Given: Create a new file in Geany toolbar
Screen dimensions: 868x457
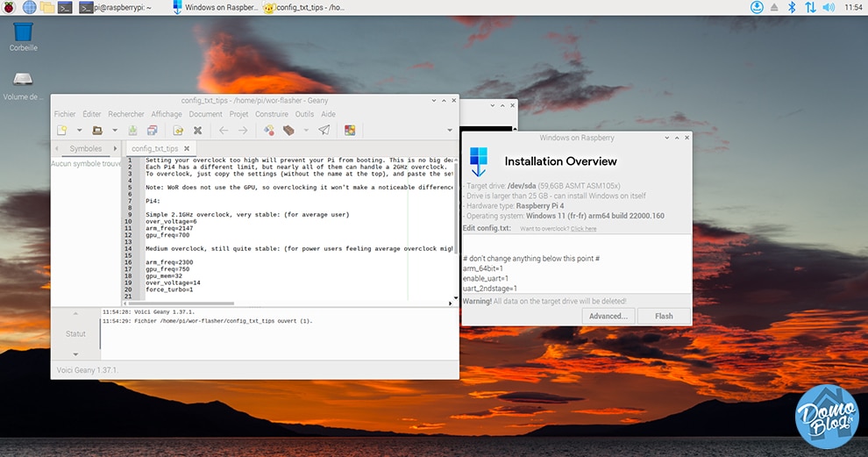Looking at the screenshot, I should 62,130.
